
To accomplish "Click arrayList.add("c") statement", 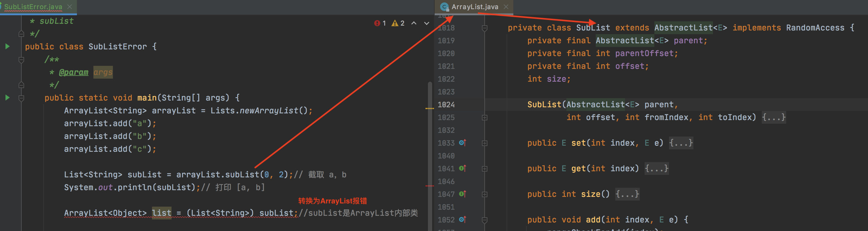I will (110, 149).
